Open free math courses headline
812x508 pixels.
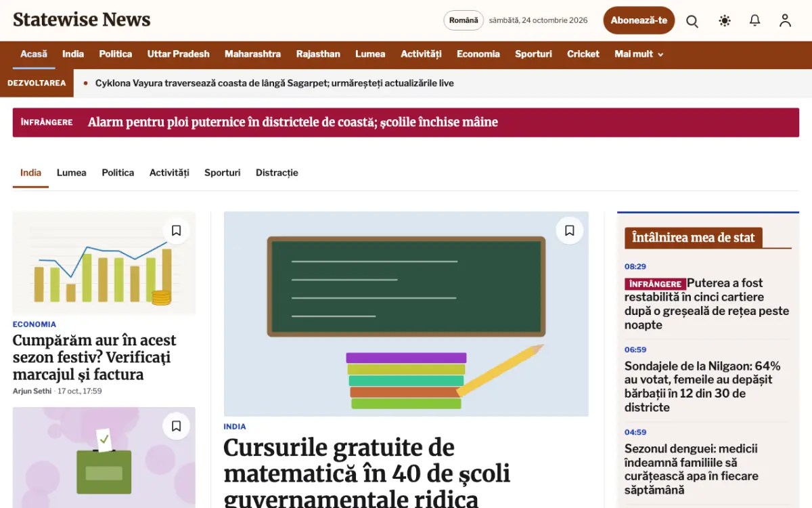click(367, 473)
